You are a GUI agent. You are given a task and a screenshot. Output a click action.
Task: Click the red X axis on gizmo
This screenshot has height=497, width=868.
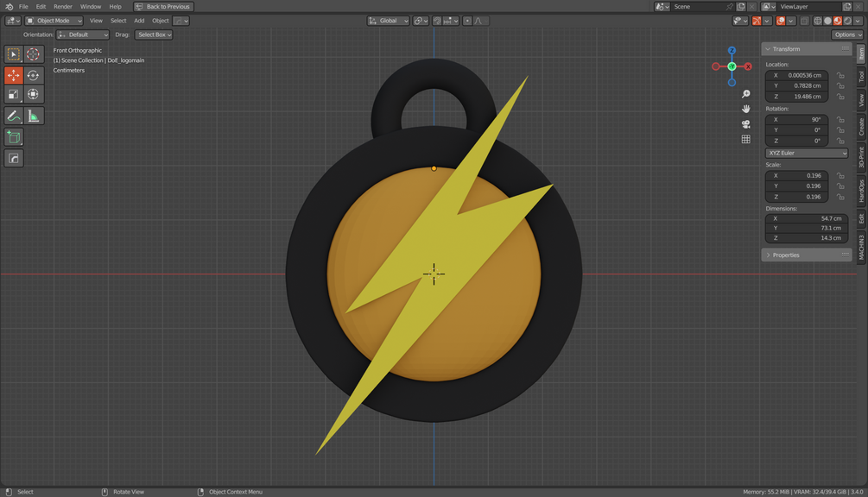(x=748, y=66)
